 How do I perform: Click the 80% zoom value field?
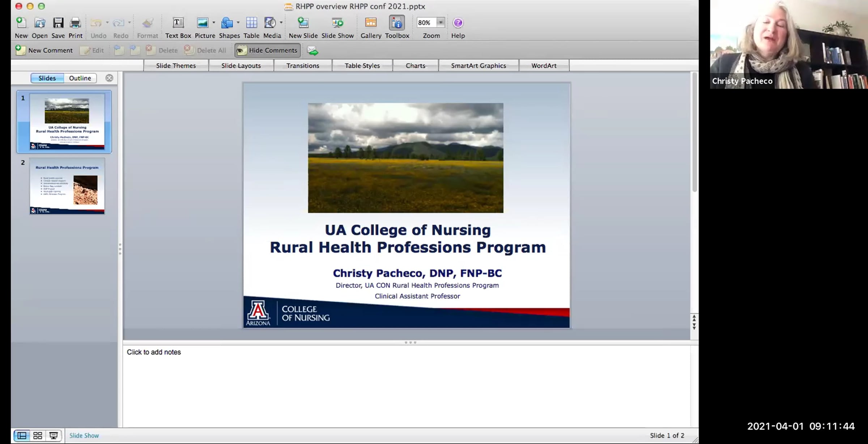(x=426, y=22)
